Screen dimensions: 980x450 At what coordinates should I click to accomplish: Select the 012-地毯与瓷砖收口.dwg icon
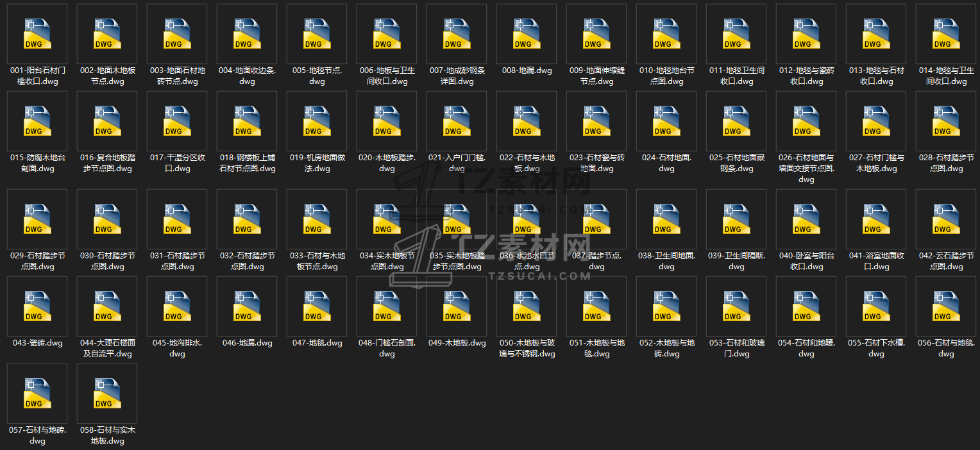(806, 34)
